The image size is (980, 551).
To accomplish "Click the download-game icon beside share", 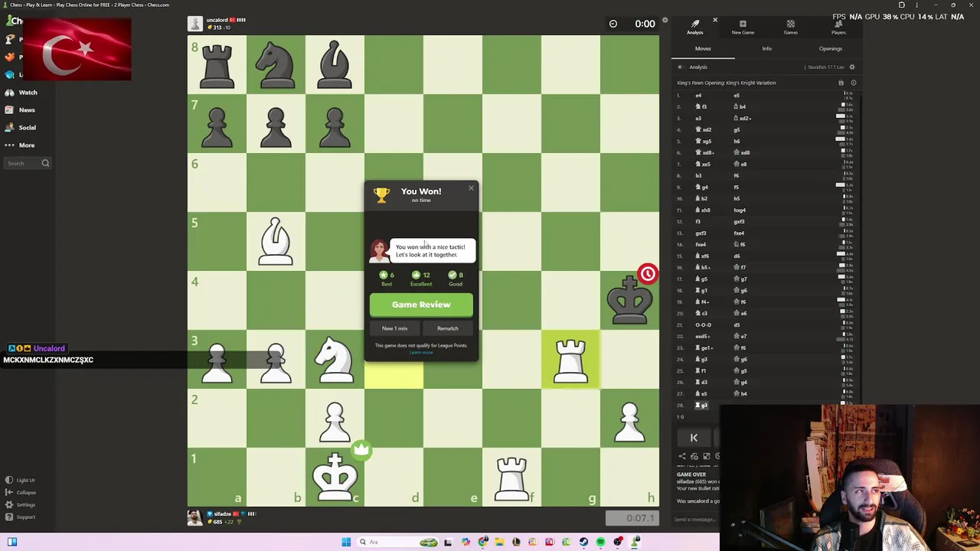I will click(x=694, y=457).
